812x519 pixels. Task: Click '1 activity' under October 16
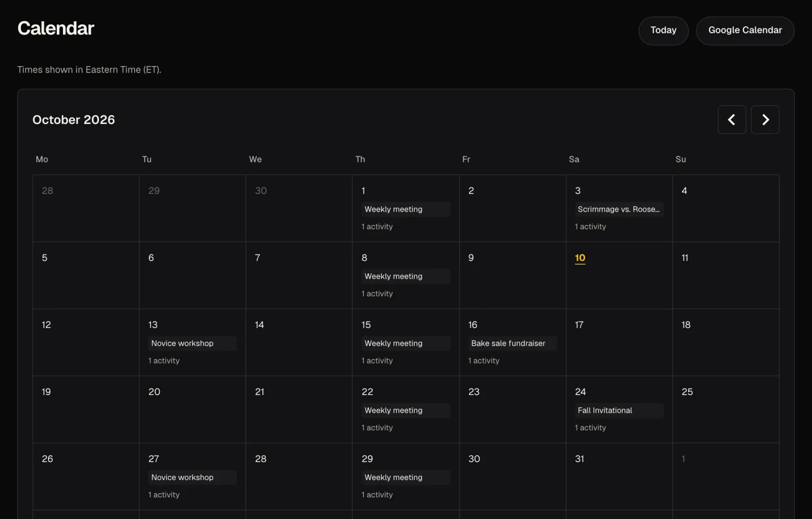[484, 361]
